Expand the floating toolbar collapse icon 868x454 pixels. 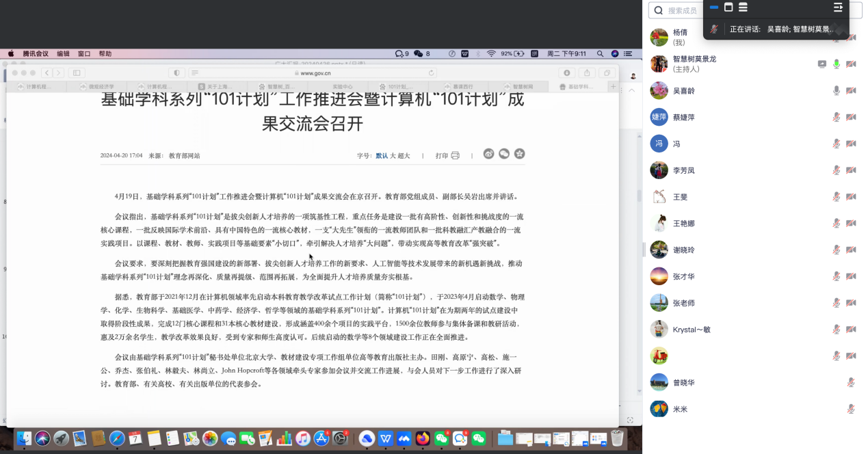[838, 8]
